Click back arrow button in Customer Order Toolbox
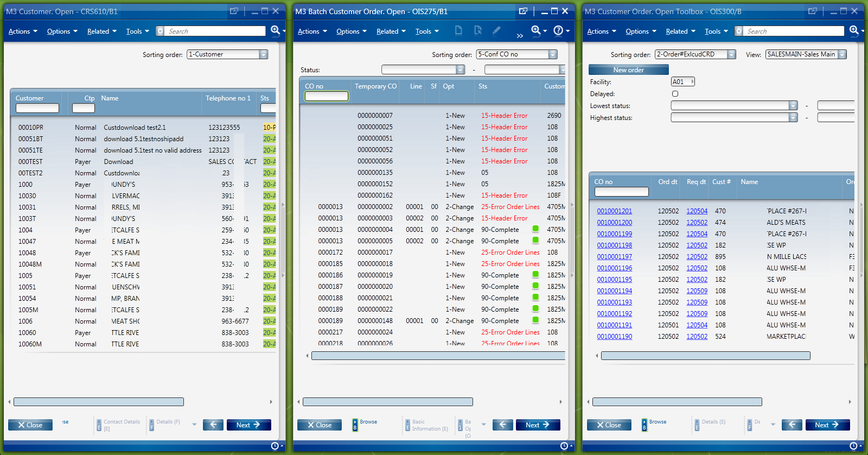 pos(792,425)
